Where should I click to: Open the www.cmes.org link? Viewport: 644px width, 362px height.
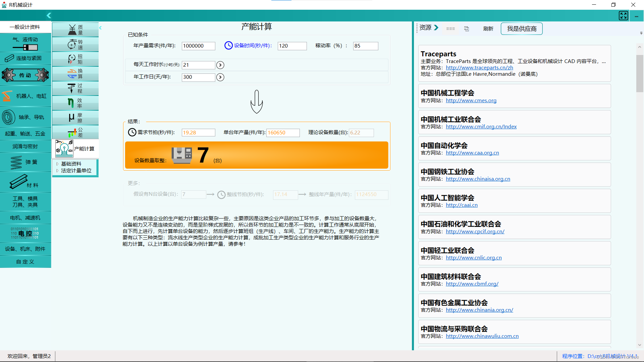click(x=471, y=101)
